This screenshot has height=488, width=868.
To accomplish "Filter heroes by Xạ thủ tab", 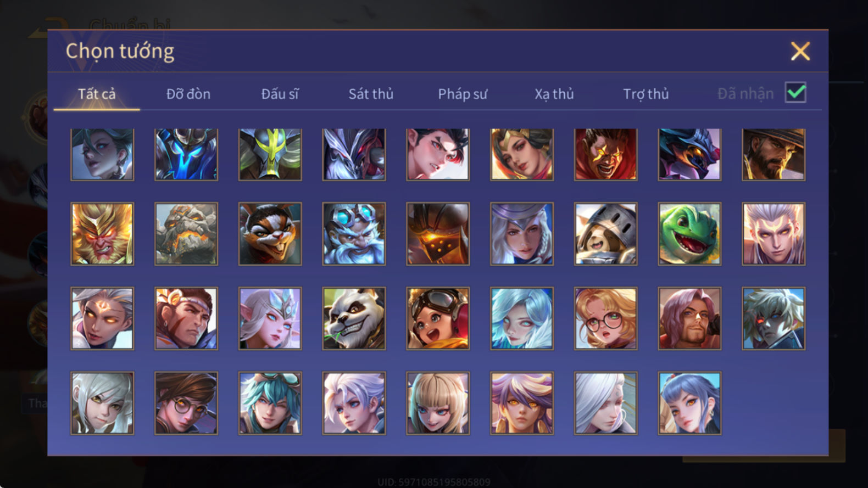I will 554,94.
